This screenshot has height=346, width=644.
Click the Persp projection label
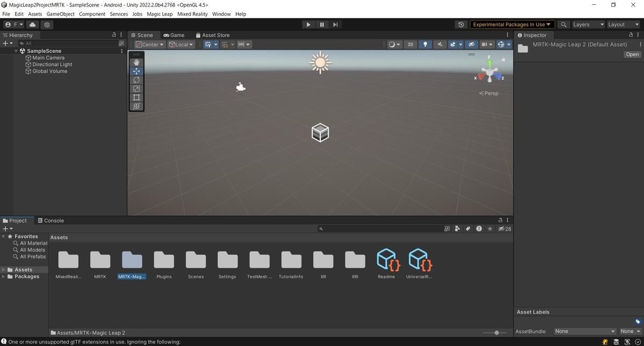489,93
